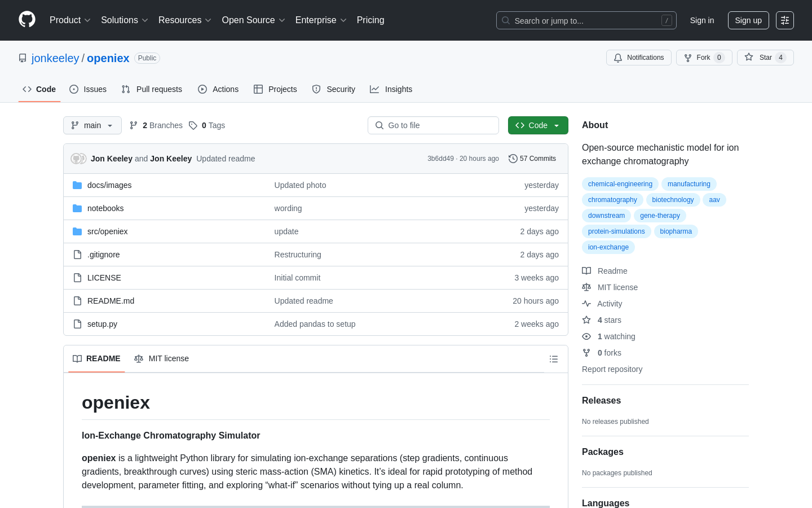812x508 pixels.
Task: Open the src/openiex folder
Action: [x=108, y=231]
